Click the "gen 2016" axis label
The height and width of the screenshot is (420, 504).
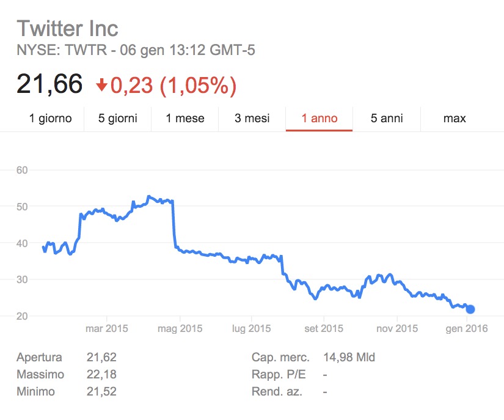[467, 329]
